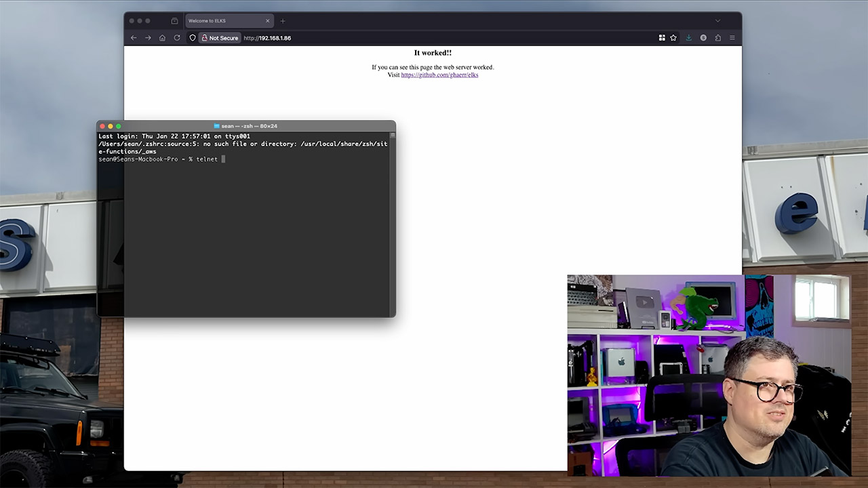The height and width of the screenshot is (488, 868).
Task: Click the Home button in the browser toolbar
Action: click(x=162, y=38)
